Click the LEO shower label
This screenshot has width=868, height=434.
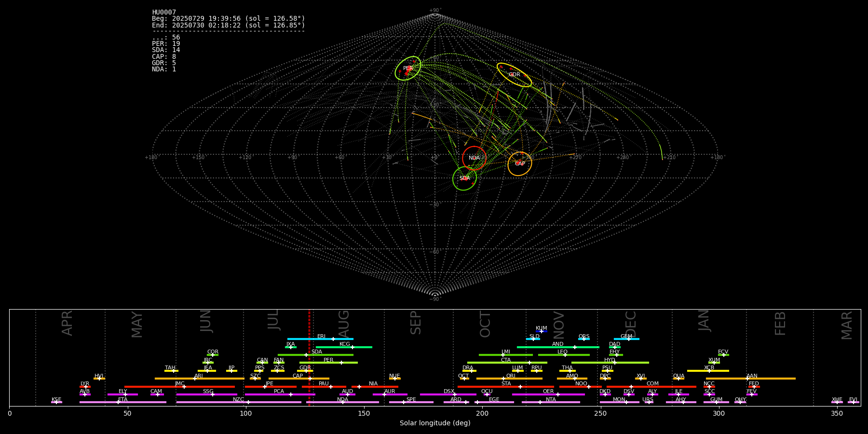coord(562,352)
